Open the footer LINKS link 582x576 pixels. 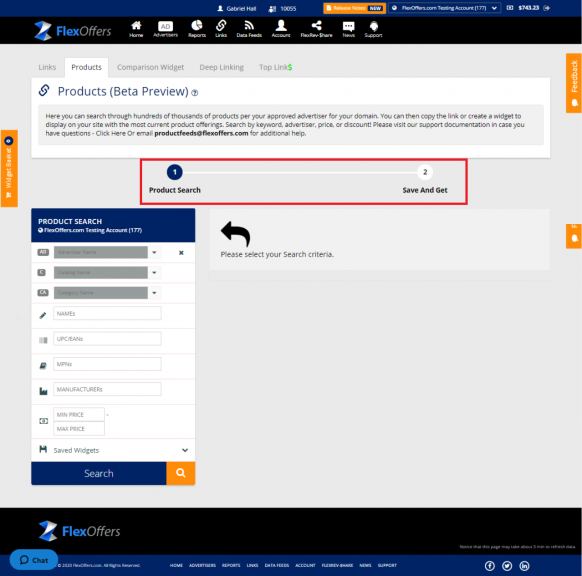[x=252, y=565]
